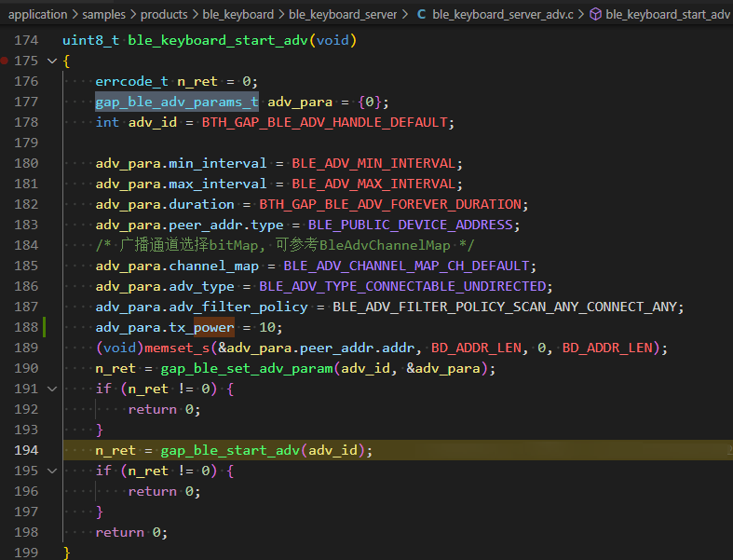This screenshot has width=733, height=560.
Task: Click the C file icon in breadcrumb
Action: pyautogui.click(x=421, y=14)
